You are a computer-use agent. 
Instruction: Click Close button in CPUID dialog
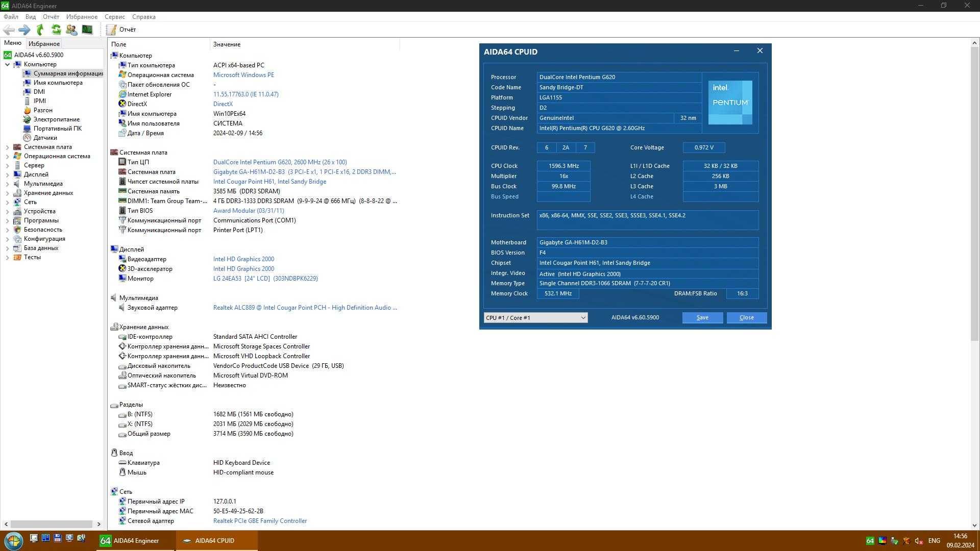746,317
